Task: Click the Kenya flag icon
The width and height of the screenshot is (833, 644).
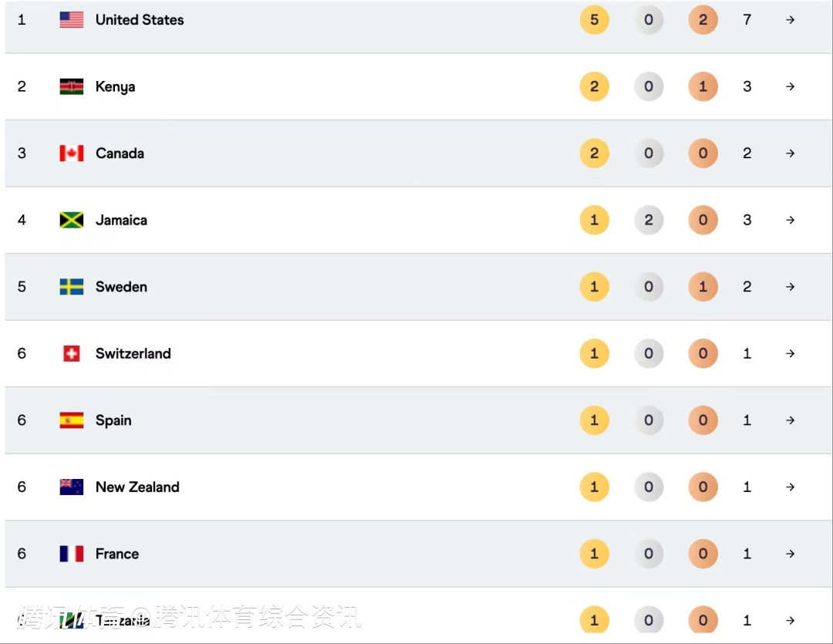Action: [x=72, y=86]
